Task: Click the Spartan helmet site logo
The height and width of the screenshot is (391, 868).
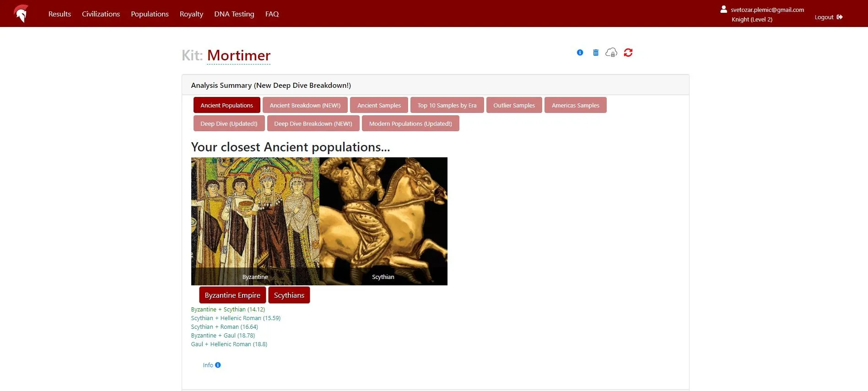Action: (21, 14)
